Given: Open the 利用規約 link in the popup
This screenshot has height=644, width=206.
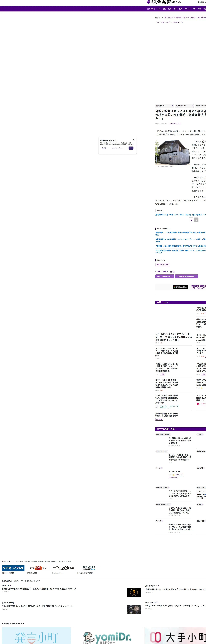Looking at the screenshot, I should (x=104, y=148).
